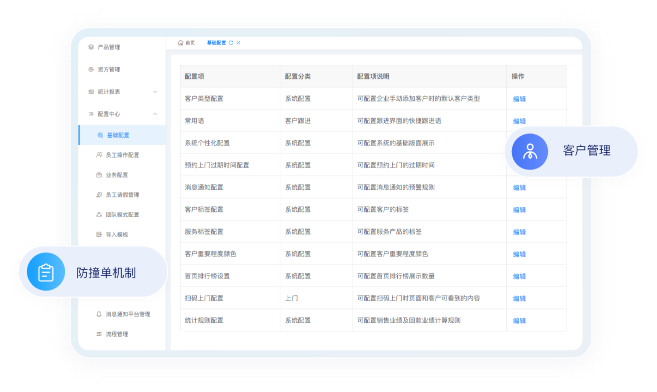Select 基础配置 in the sidebar

click(x=122, y=135)
